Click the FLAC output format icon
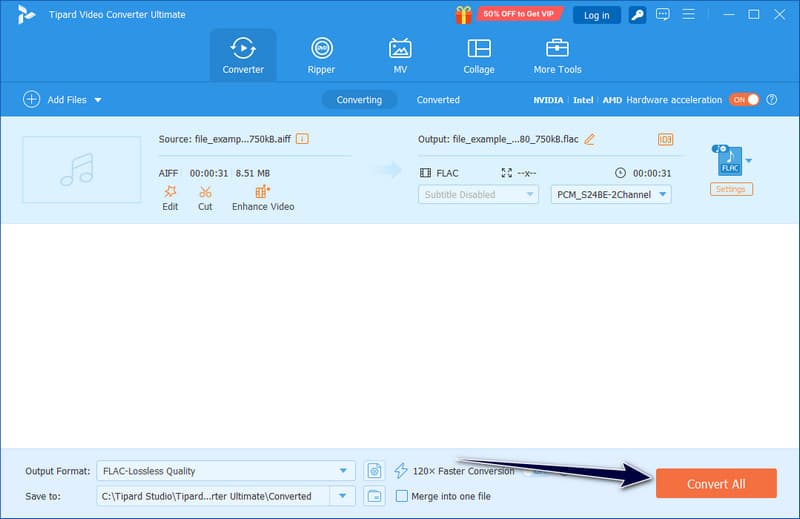This screenshot has width=800, height=519. (728, 161)
